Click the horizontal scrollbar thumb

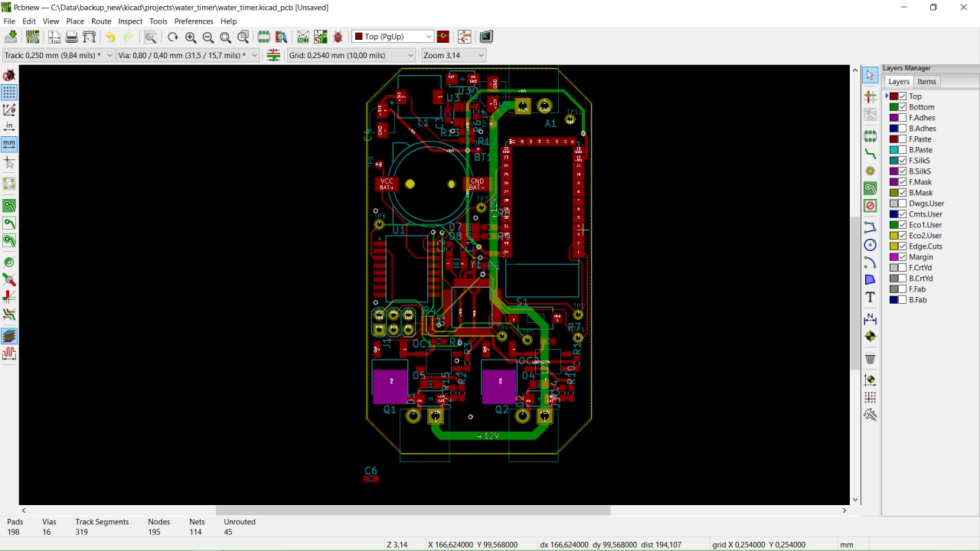pos(413,510)
